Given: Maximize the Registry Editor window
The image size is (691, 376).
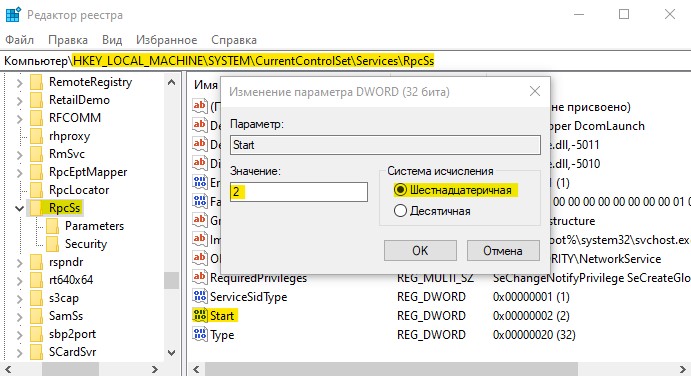Looking at the screenshot, I should click(624, 15).
